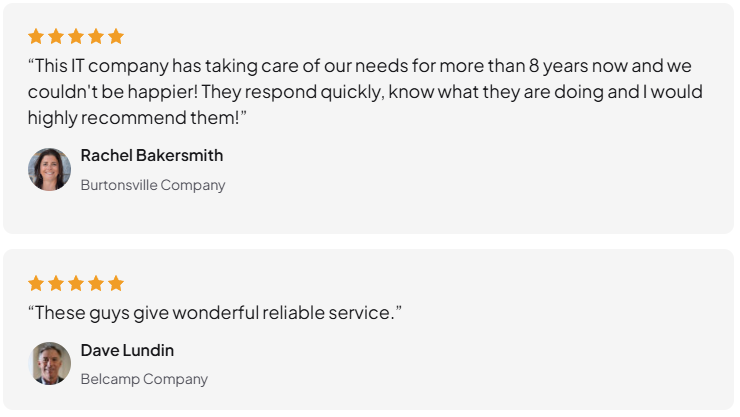Click the Belcamp Company text
740x417 pixels.
tap(144, 379)
